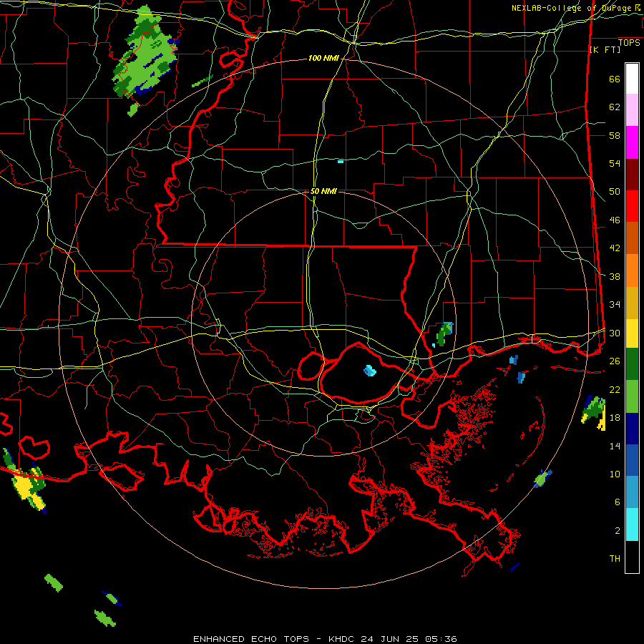Click the "50 NMI" range ring label
The image size is (644, 644).
pos(323,191)
